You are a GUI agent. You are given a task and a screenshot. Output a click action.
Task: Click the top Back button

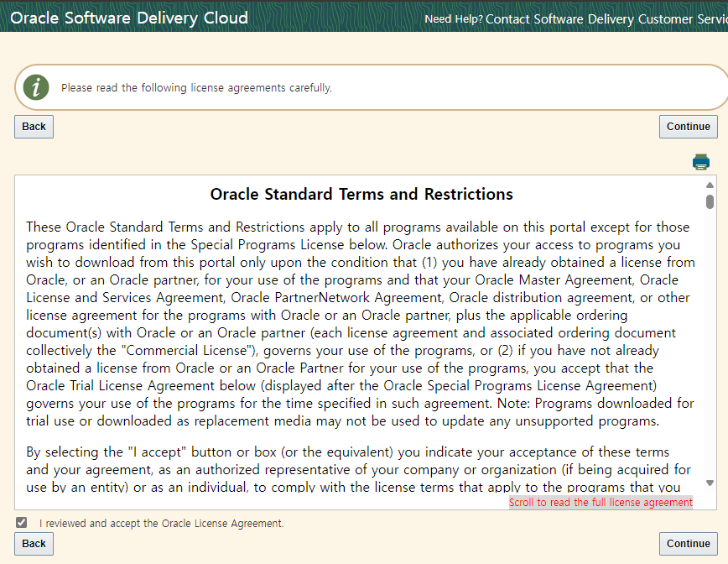click(34, 127)
